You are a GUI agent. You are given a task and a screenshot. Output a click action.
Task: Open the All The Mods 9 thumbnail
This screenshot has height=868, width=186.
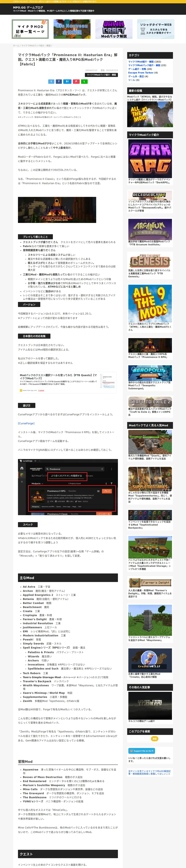150,304
